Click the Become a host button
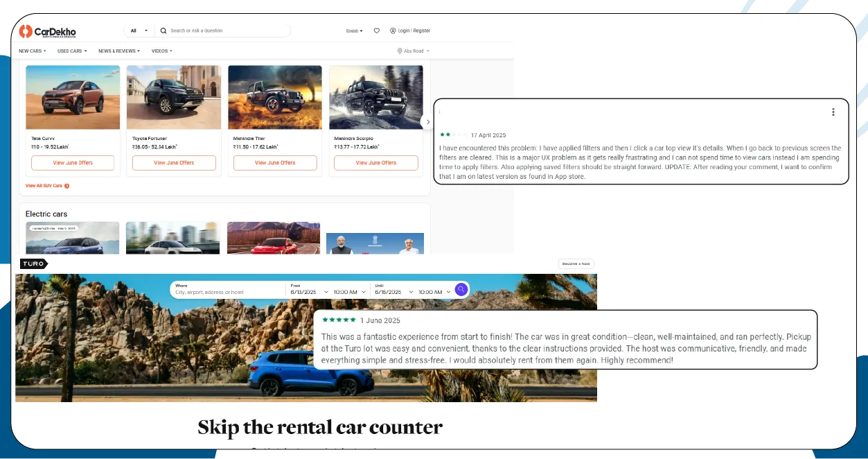868x459 pixels. coord(576,263)
